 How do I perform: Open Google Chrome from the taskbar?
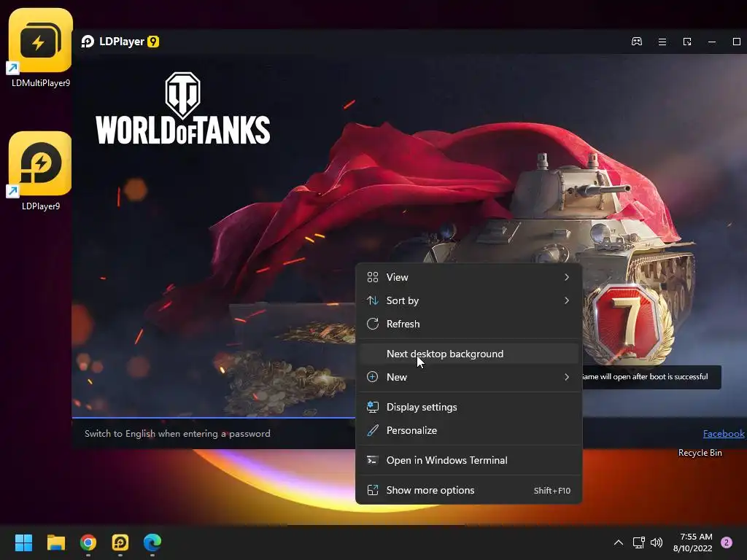click(88, 542)
